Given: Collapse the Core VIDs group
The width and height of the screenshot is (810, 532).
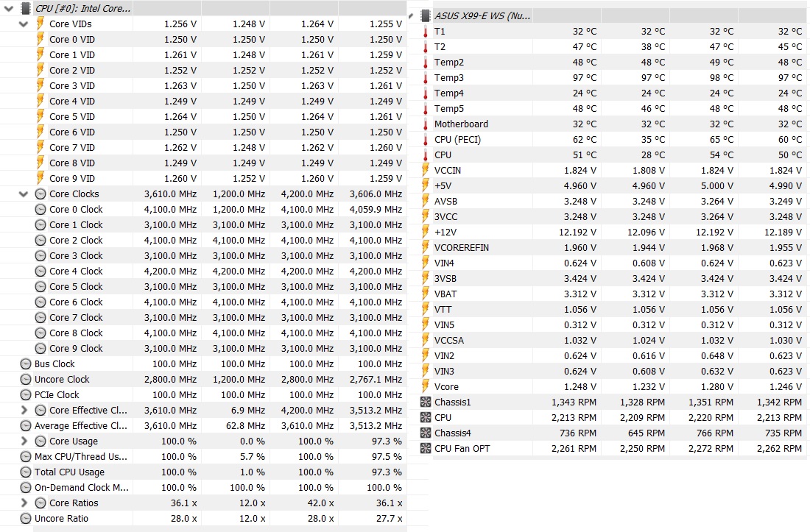Looking at the screenshot, I should click(x=24, y=24).
